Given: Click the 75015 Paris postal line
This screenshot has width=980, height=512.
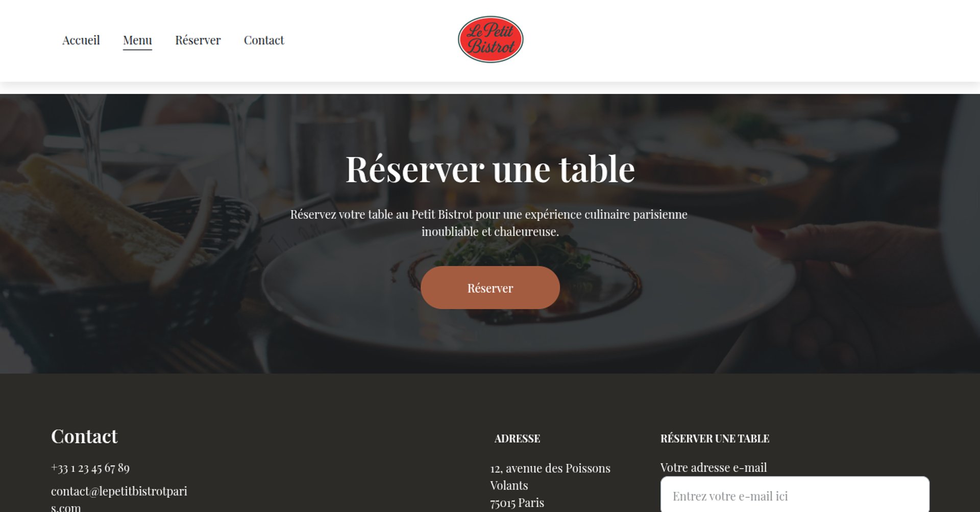Looking at the screenshot, I should (x=517, y=503).
